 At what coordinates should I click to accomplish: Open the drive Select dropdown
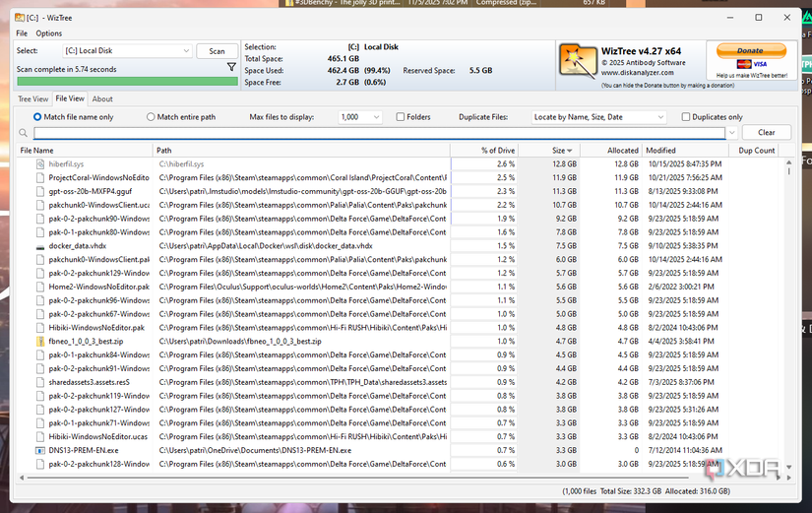127,51
